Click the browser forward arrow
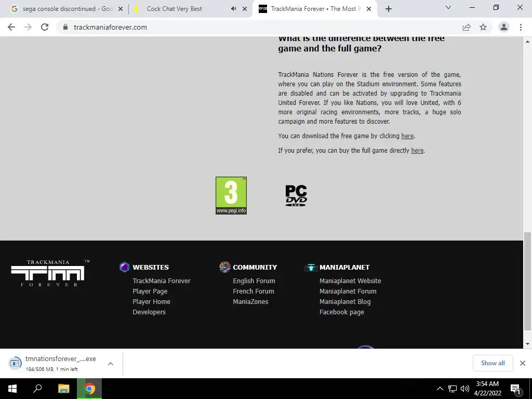532x399 pixels. point(28,27)
